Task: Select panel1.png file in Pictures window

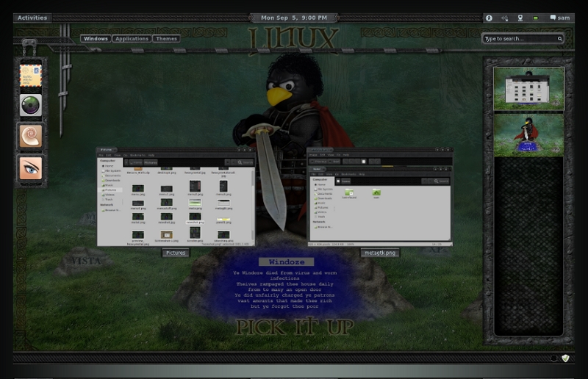Action: [223, 221]
